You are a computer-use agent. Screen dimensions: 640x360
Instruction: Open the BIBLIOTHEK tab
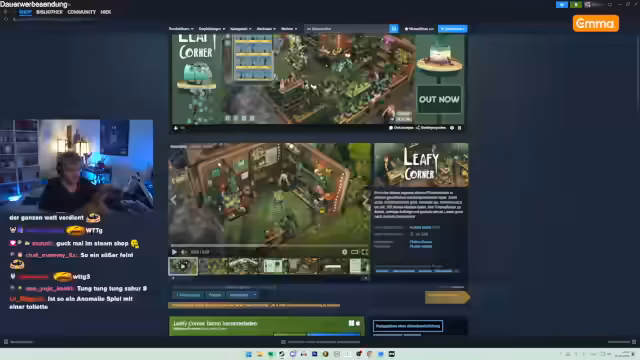click(49, 12)
